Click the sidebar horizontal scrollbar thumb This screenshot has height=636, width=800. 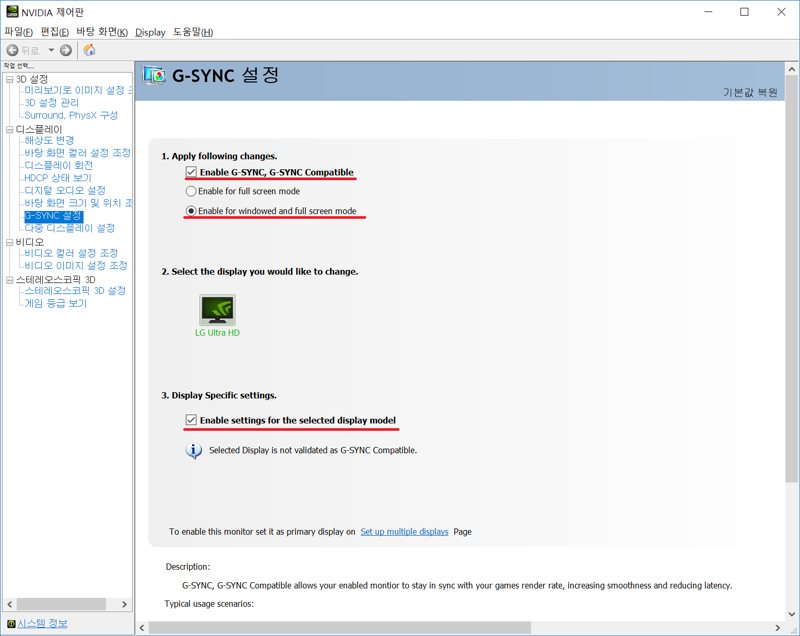click(x=61, y=604)
